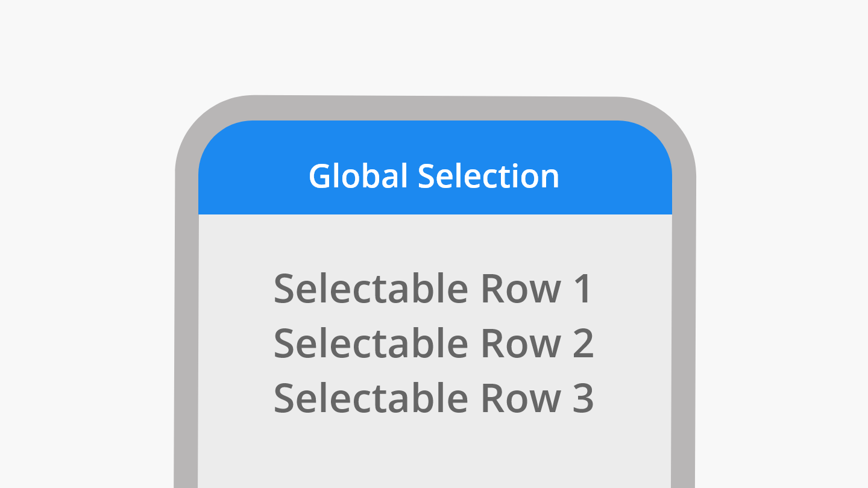Image resolution: width=868 pixels, height=488 pixels.
Task: Click the gray device frame top edge
Action: point(434,108)
